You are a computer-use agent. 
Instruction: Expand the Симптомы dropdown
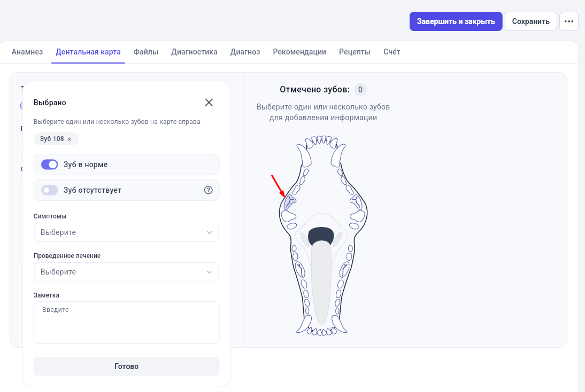pyautogui.click(x=127, y=232)
